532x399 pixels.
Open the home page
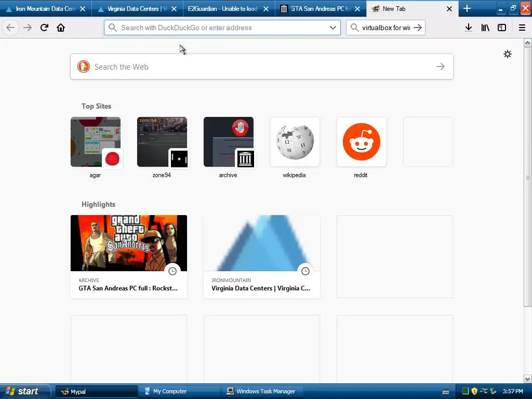tap(61, 28)
